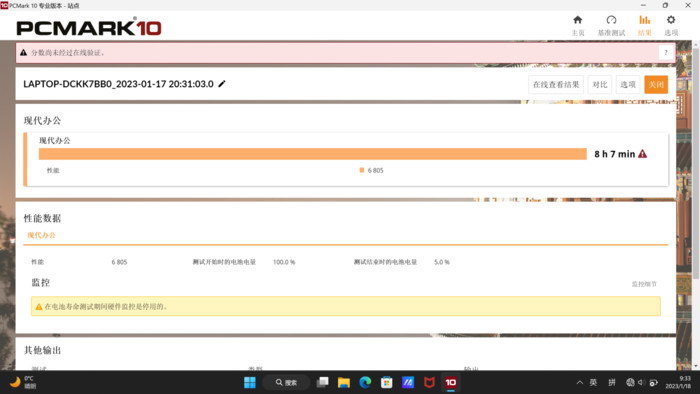The width and height of the screenshot is (700, 394).
Task: Click the 其他输出 section heading
Action: click(42, 350)
